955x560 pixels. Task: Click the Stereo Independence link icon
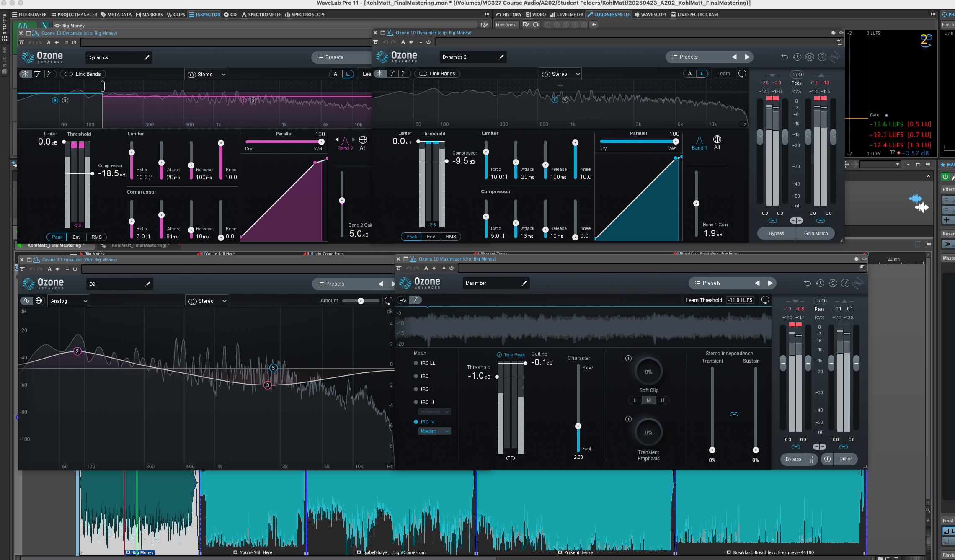pyautogui.click(x=734, y=414)
